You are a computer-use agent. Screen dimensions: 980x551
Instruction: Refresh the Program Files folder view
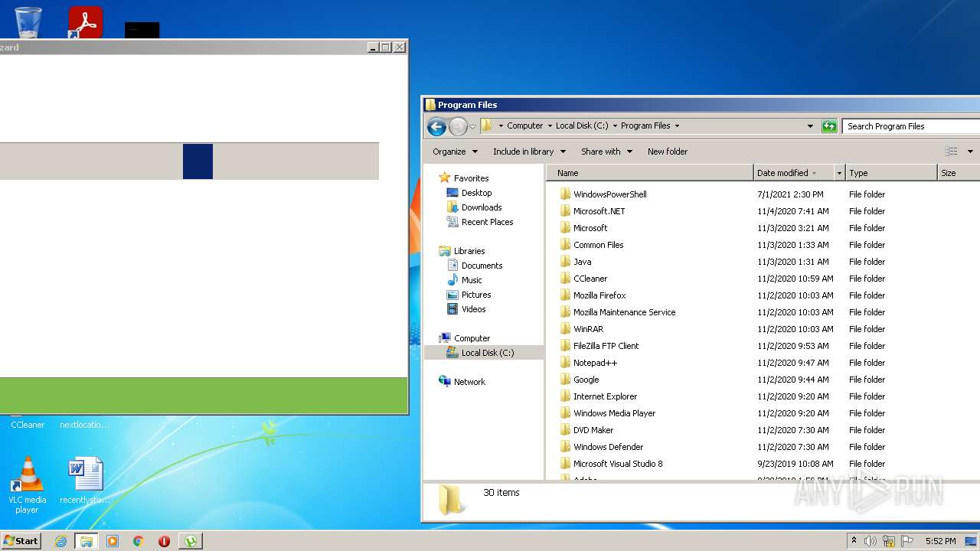coord(829,126)
